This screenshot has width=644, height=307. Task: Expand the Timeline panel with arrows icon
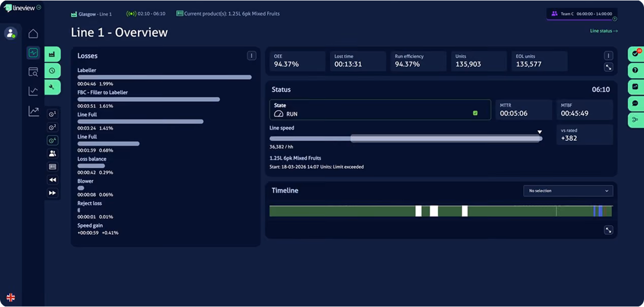pyautogui.click(x=608, y=230)
